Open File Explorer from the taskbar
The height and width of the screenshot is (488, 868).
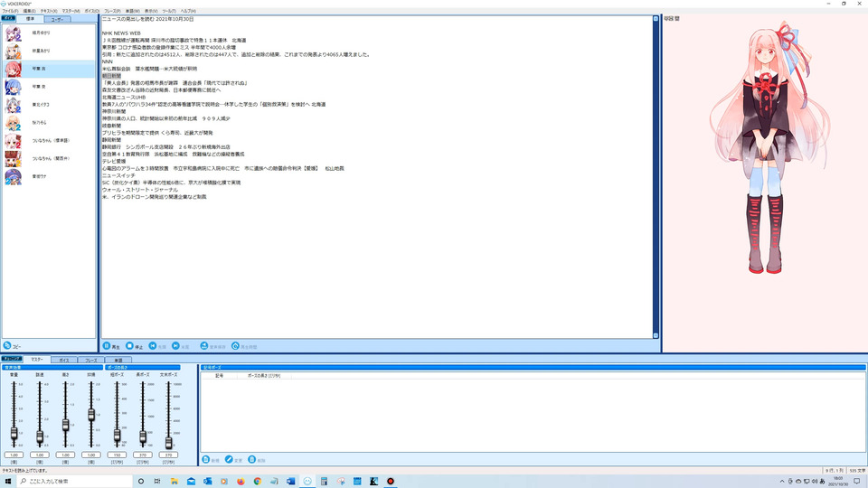(174, 482)
